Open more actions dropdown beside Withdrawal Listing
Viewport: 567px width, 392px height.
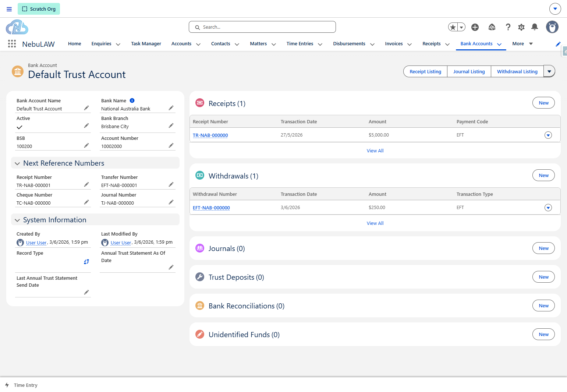pyautogui.click(x=549, y=71)
